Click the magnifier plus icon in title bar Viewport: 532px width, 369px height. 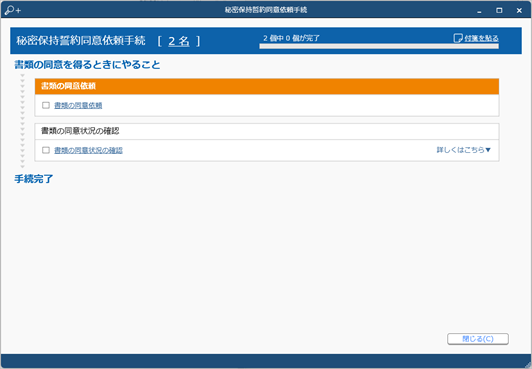coord(13,10)
